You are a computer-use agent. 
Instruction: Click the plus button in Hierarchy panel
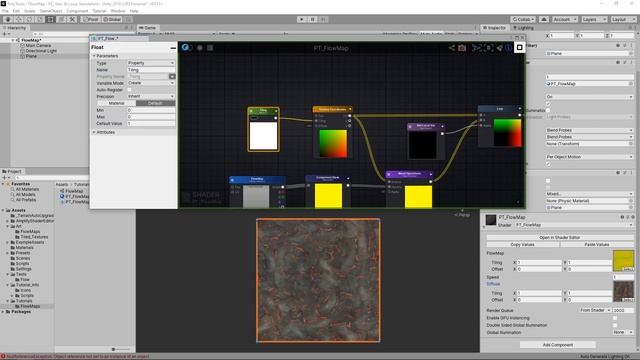point(4,34)
